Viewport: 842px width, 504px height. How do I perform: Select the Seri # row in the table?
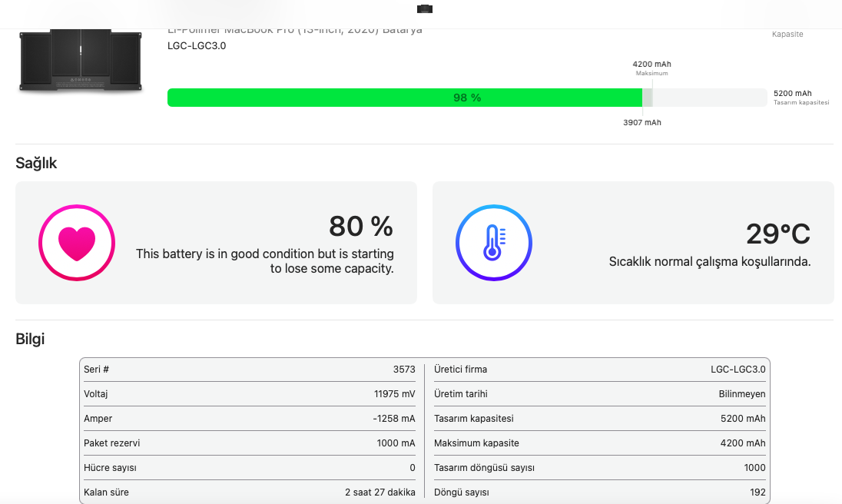250,370
